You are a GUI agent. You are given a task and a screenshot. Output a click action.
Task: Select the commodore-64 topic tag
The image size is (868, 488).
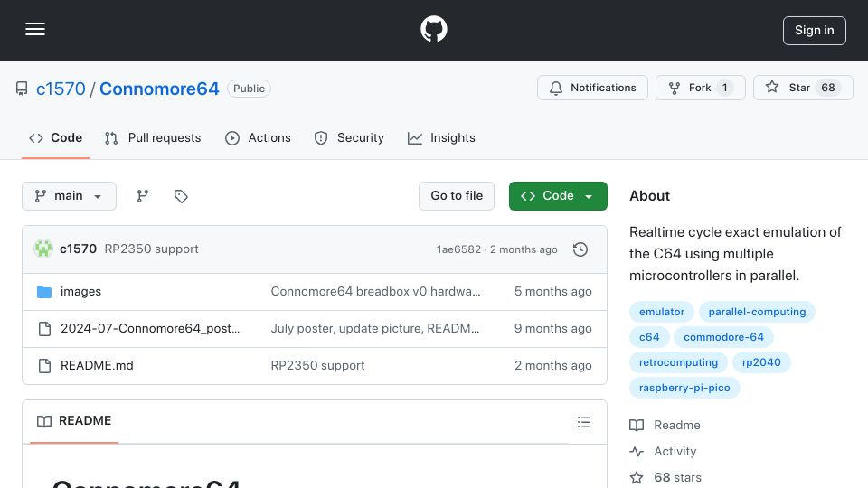[x=723, y=337]
